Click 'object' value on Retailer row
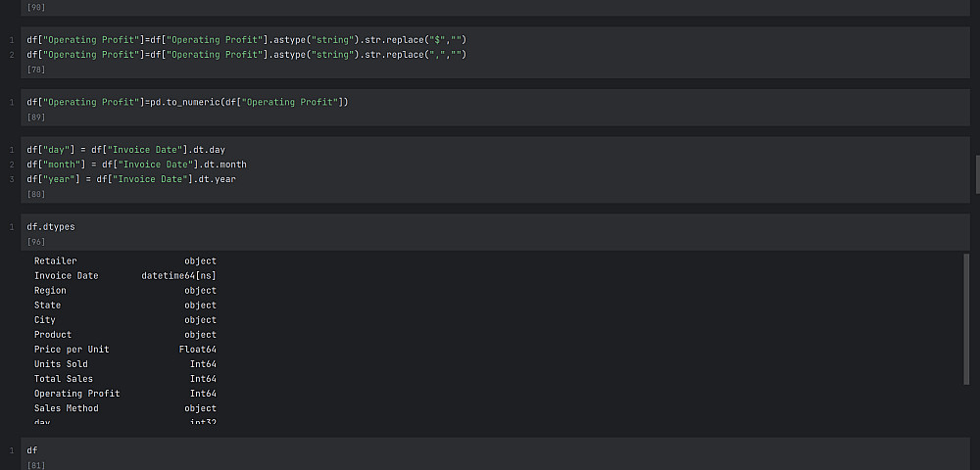 [201, 260]
